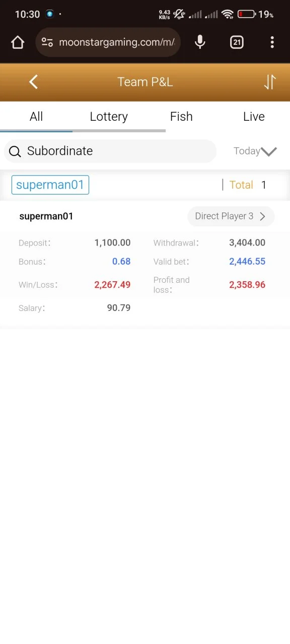Screen dimensions: 290x644
Task: Open the Direct Player 3 button
Action: click(231, 216)
